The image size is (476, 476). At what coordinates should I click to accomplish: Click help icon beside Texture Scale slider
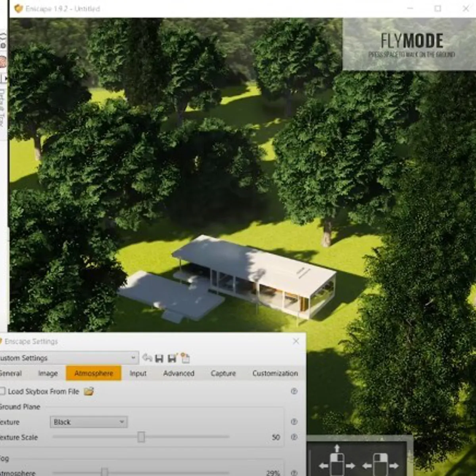tap(294, 437)
